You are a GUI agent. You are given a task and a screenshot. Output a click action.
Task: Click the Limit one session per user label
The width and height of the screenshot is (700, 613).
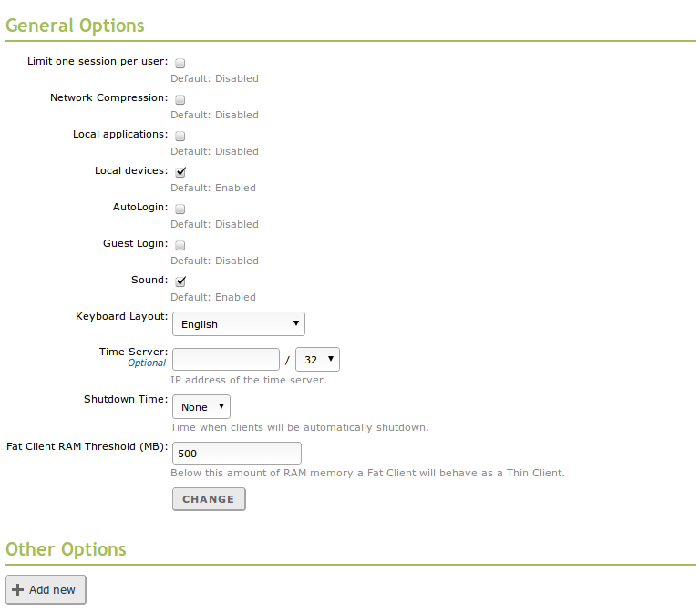(98, 61)
